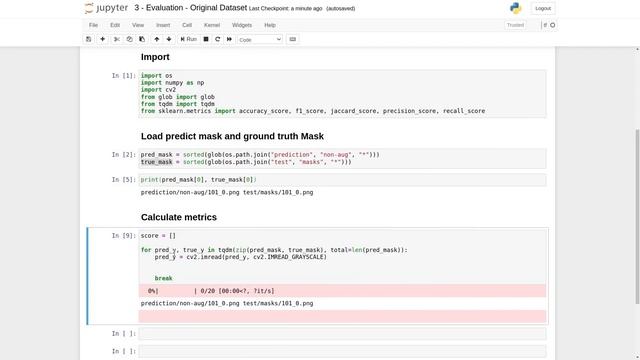Click the Jupyter logo
This screenshot has width=640, height=360.
[106, 8]
